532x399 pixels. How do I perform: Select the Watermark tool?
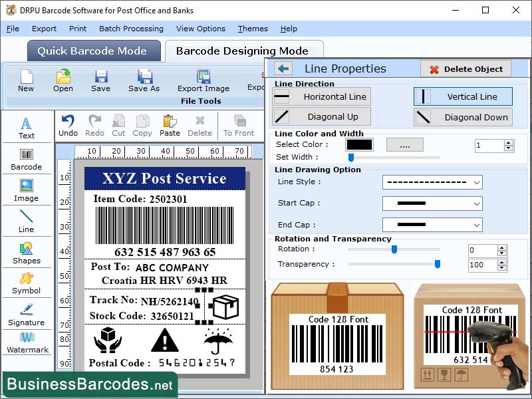tap(27, 342)
